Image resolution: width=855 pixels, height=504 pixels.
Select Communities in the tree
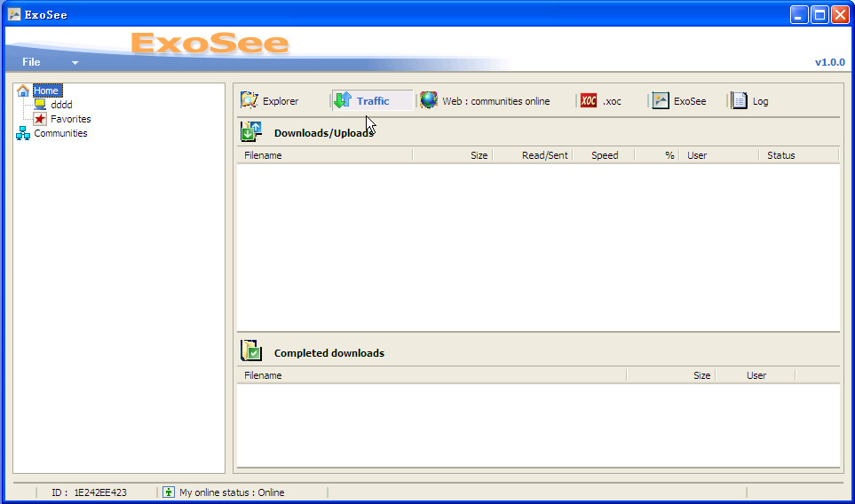coord(60,133)
